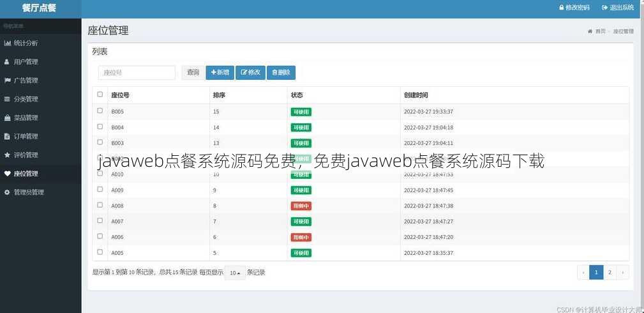Check the box for seat A006
The width and height of the screenshot is (644, 313).
100,236
